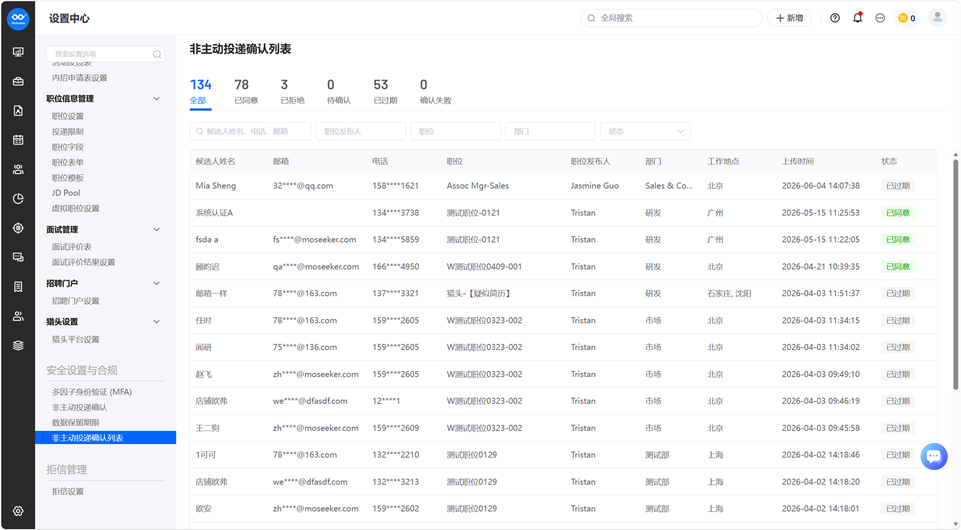
Task: Open 多因子身份验证 (MFA) settings link
Action: tap(92, 392)
